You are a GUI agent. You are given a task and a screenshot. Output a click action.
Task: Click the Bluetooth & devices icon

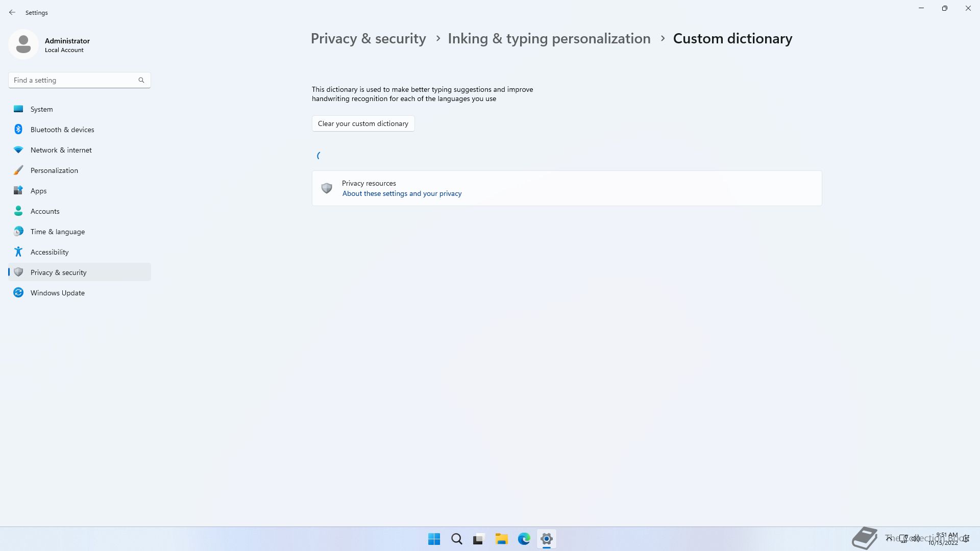click(18, 130)
